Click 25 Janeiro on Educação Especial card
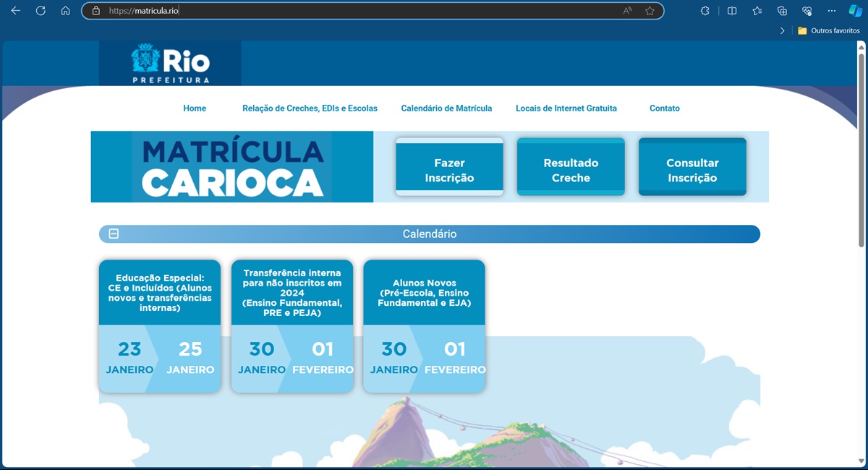The height and width of the screenshot is (470, 868). tap(190, 358)
